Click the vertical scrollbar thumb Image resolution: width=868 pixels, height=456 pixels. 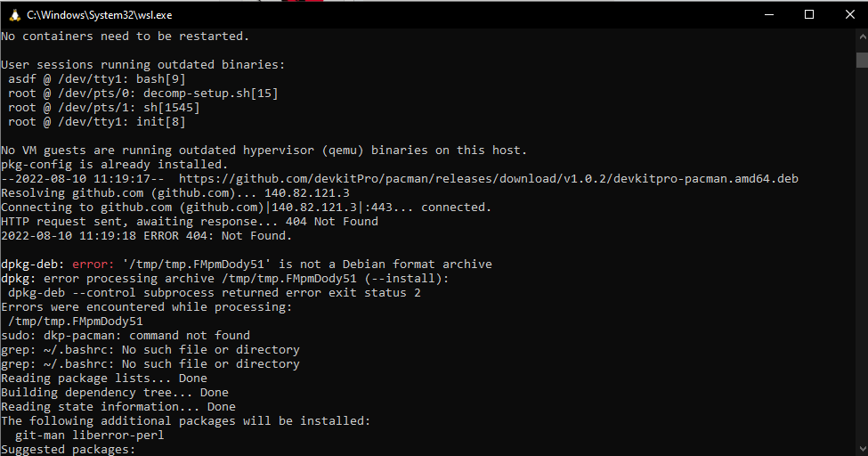861,60
